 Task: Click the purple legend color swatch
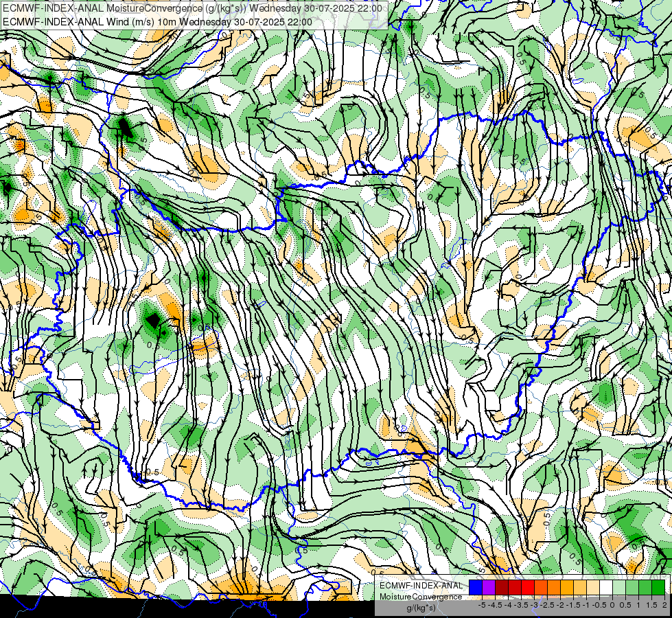coord(489,588)
